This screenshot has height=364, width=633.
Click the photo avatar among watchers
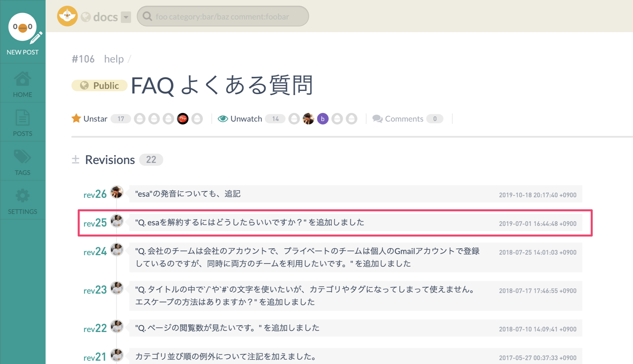point(308,119)
